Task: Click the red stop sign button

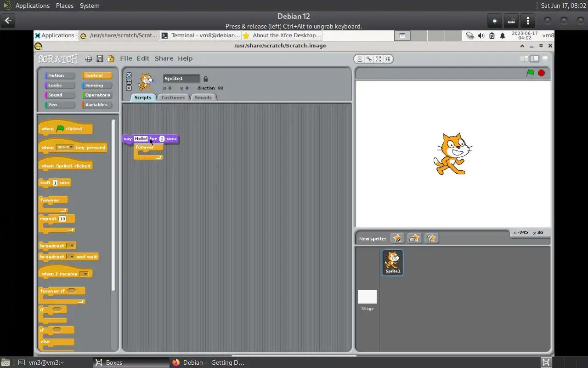Action: [x=541, y=73]
